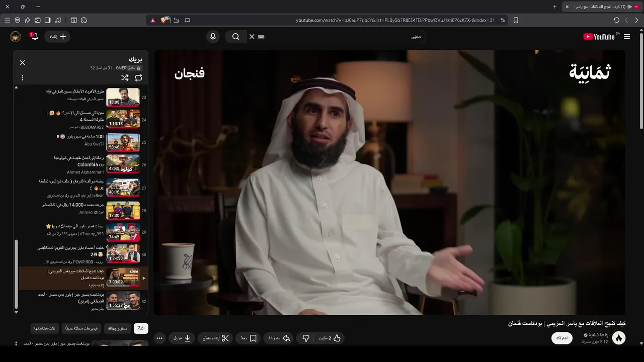The height and width of the screenshot is (362, 644).
Task: Bookmark this page in address bar
Action: [x=516, y=20]
